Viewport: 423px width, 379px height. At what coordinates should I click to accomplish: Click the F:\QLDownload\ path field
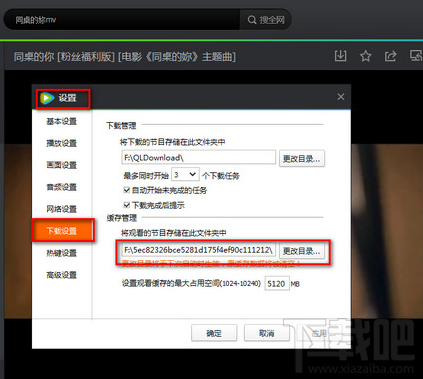tap(199, 158)
